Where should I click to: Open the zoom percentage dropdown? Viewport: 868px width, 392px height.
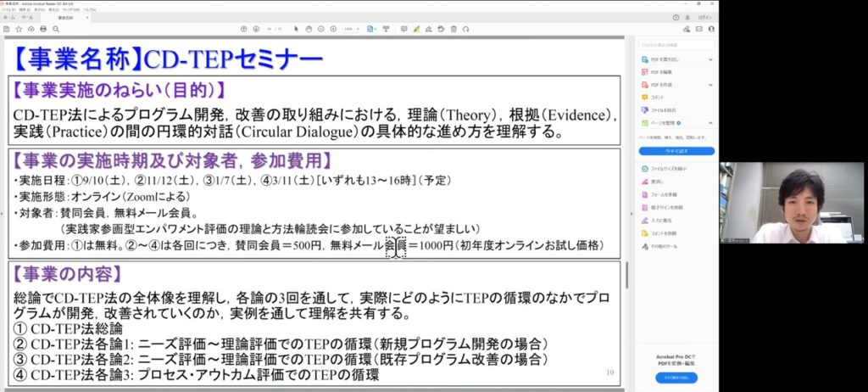(350, 28)
